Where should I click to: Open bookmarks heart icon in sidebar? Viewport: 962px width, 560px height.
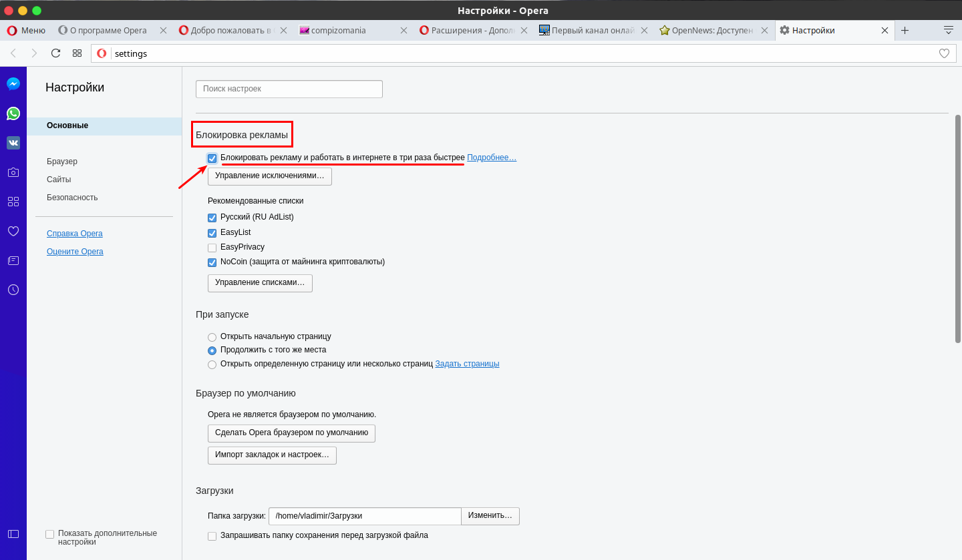(13, 231)
